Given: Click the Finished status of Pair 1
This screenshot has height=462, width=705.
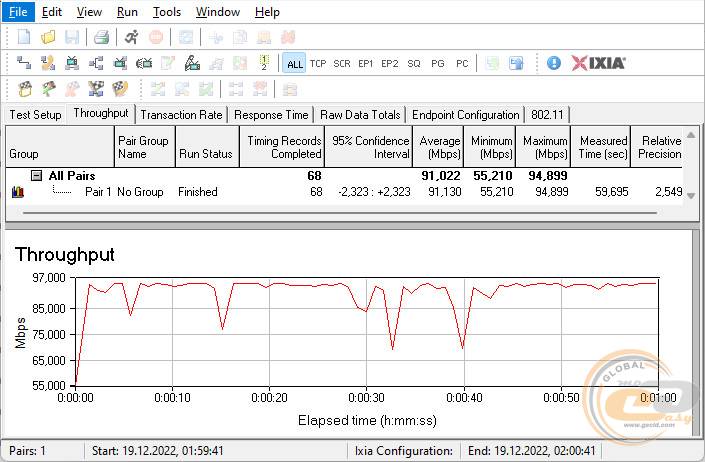Looking at the screenshot, I should click(x=198, y=192).
